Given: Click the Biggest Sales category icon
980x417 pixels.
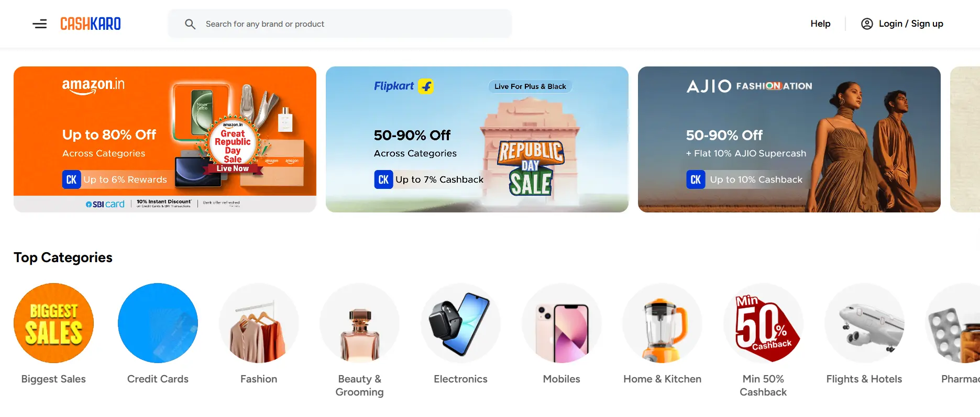Looking at the screenshot, I should coord(53,323).
